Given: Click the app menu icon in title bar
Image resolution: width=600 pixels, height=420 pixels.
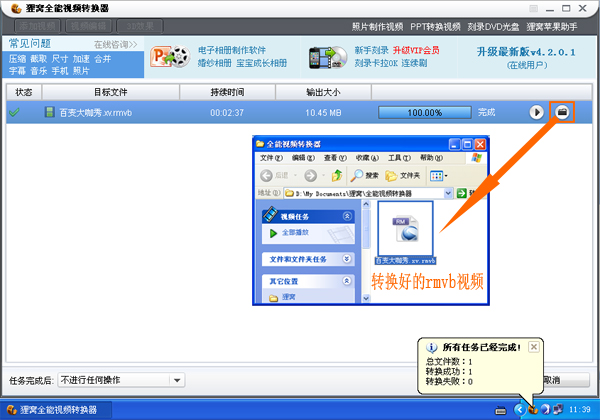Looking at the screenshot, I should pyautogui.click(x=16, y=8).
